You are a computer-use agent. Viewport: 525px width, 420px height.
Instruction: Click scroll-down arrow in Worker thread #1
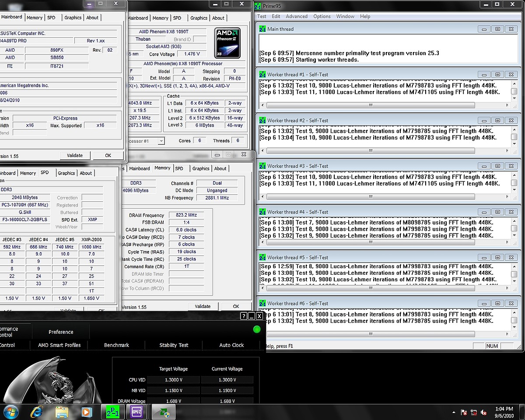point(514,98)
